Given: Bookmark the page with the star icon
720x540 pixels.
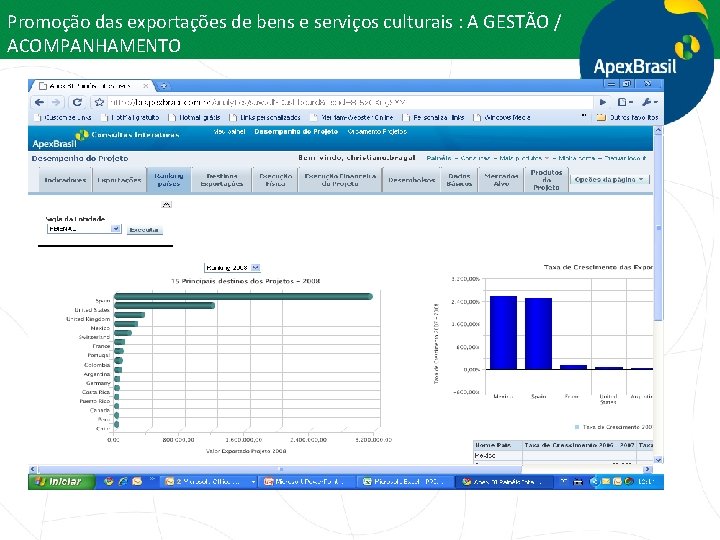Looking at the screenshot, I should [99, 102].
